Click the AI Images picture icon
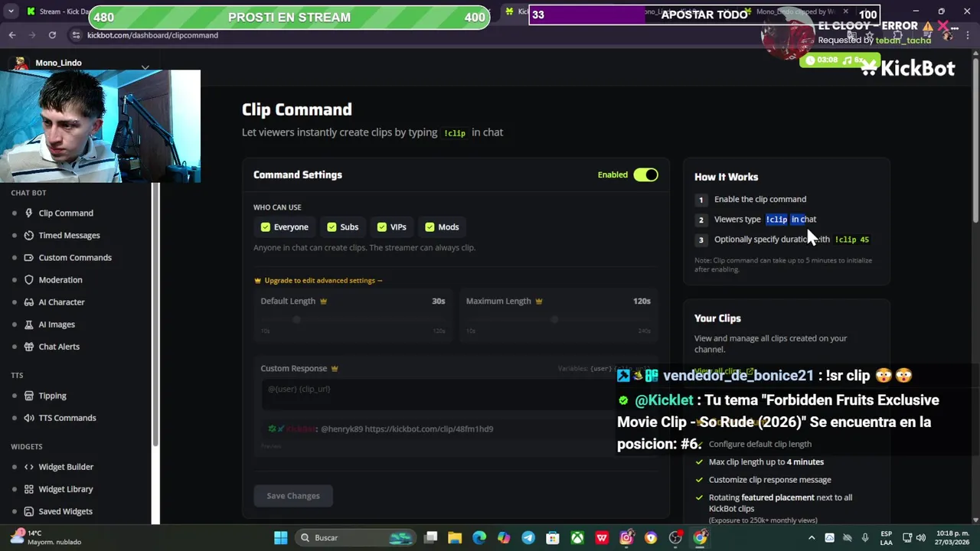 [29, 324]
